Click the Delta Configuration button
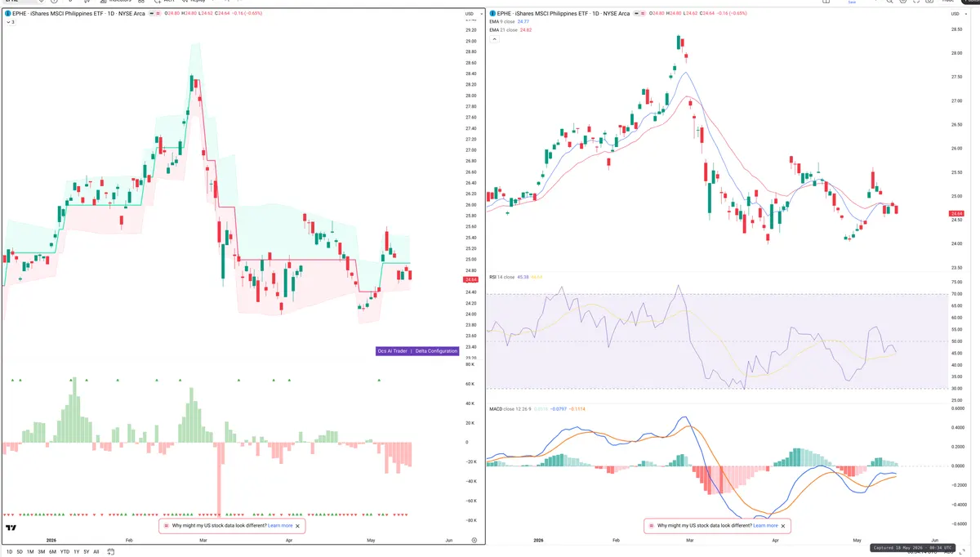This screenshot has width=980, height=557. 436,351
